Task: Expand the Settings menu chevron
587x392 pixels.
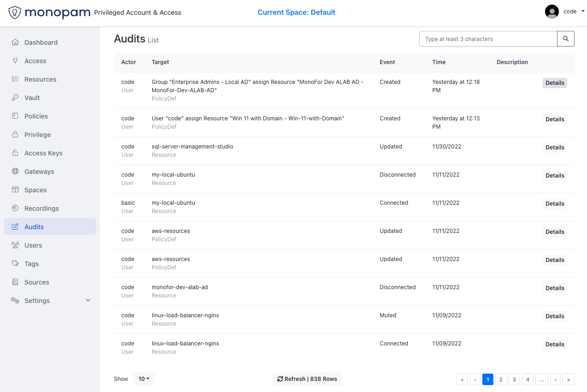Action: (x=88, y=301)
